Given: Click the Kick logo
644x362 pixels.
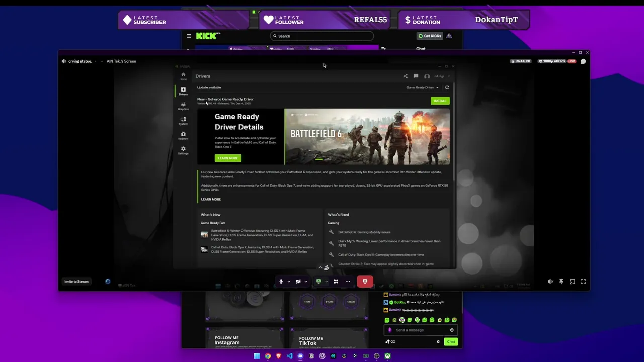Looking at the screenshot, I should 208,36.
